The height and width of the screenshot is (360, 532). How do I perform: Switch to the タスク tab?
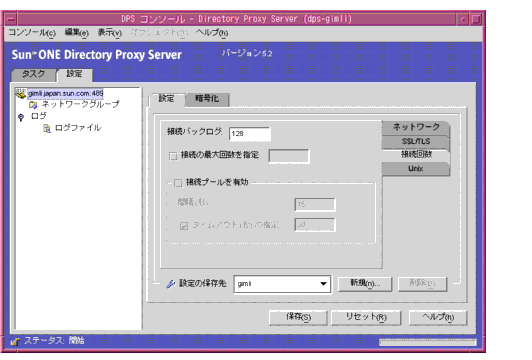33,74
